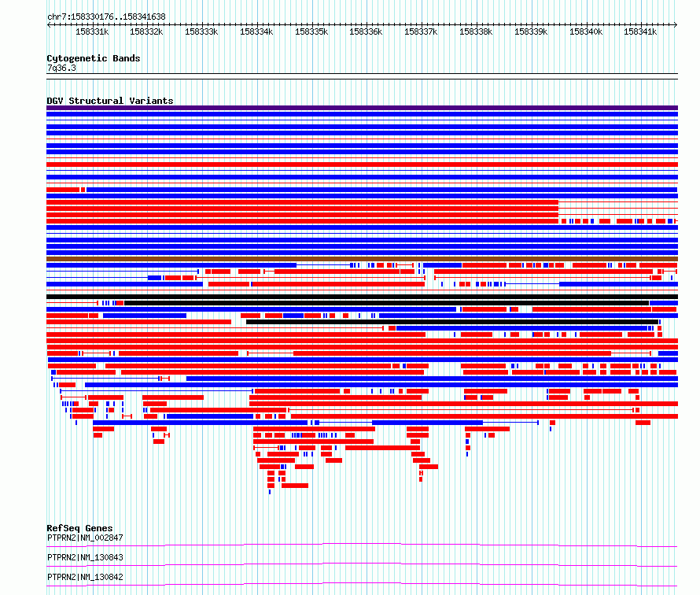Select the brown structural variant bar
This screenshot has width=700, height=595.
pyautogui.click(x=362, y=259)
